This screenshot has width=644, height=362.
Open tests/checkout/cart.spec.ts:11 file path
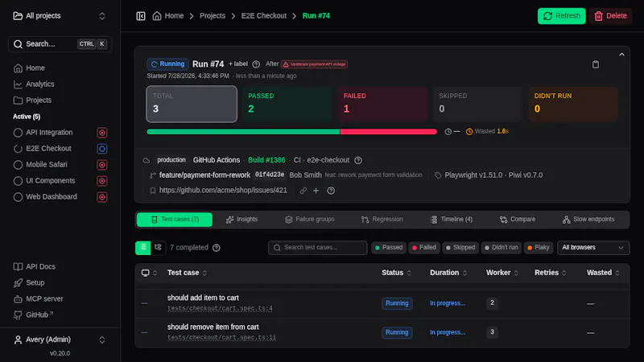tap(222, 337)
